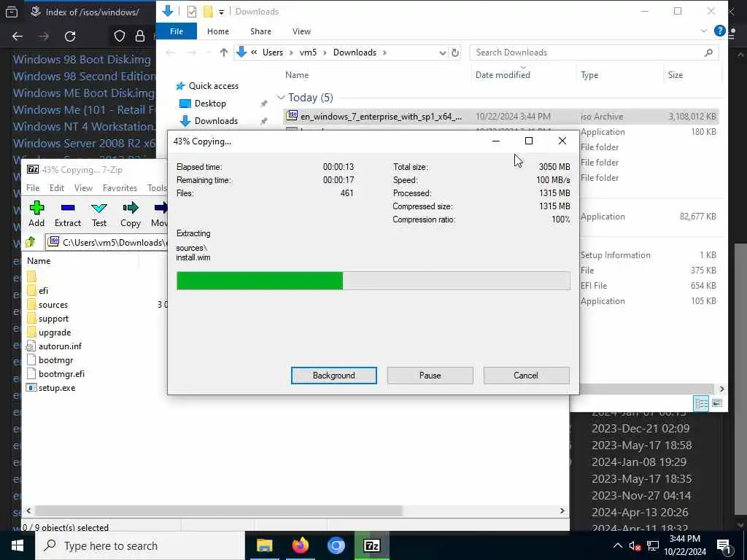Viewport: 747px width, 560px height.
Task: Sort Explorer by Size column
Action: pos(675,75)
